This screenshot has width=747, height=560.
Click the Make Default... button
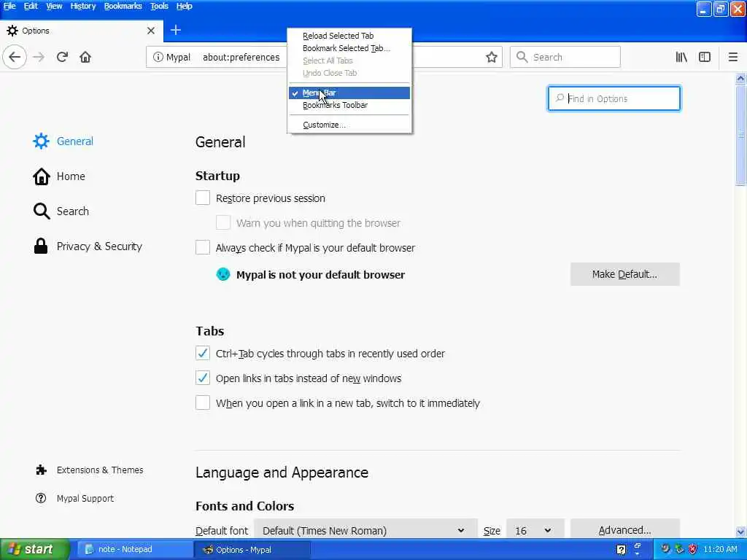624,274
